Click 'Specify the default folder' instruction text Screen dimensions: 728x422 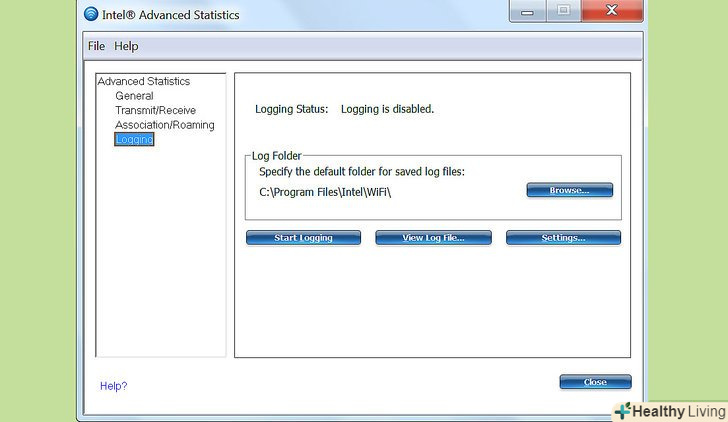362,172
